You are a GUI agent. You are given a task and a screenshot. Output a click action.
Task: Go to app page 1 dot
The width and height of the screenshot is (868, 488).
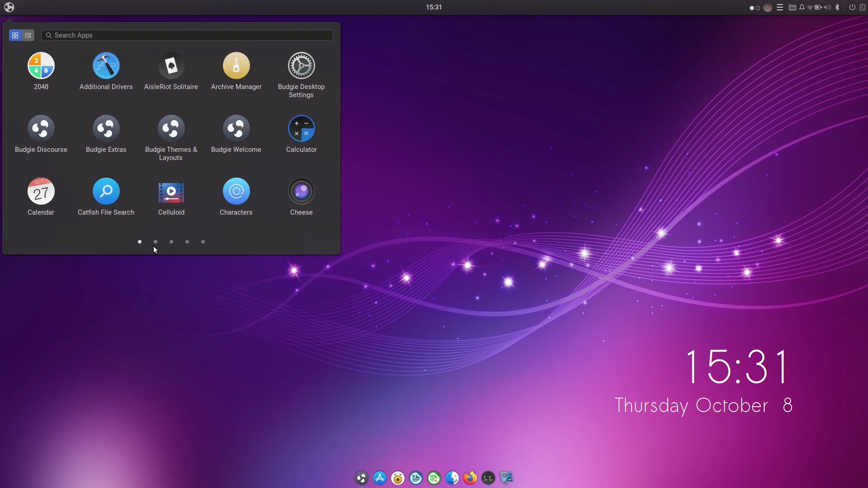click(x=140, y=242)
